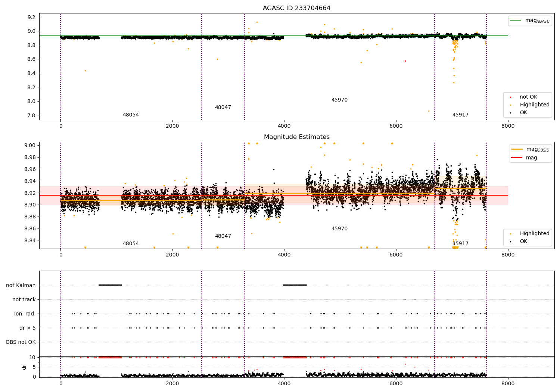The height and width of the screenshot is (392, 560).
Task: Click the 8000 x-axis tick of bottom plot
Action: (x=508, y=383)
